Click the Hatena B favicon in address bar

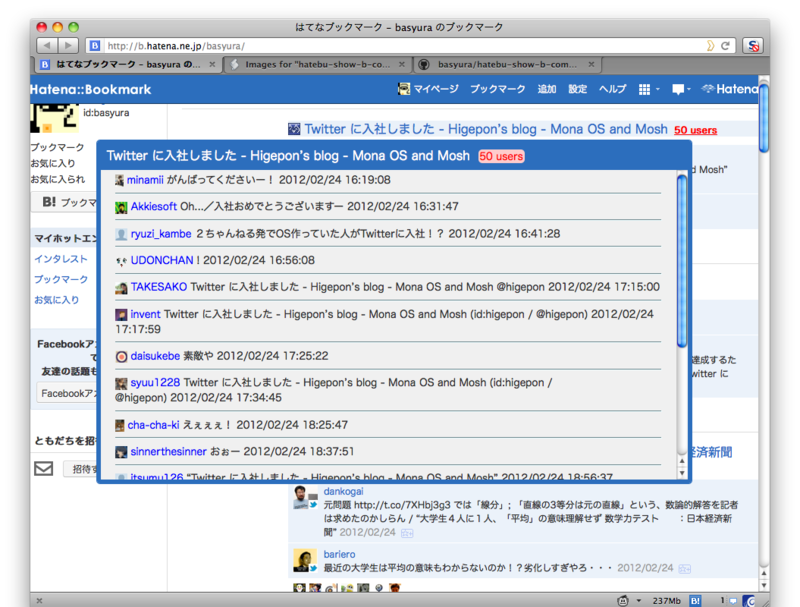[94, 46]
